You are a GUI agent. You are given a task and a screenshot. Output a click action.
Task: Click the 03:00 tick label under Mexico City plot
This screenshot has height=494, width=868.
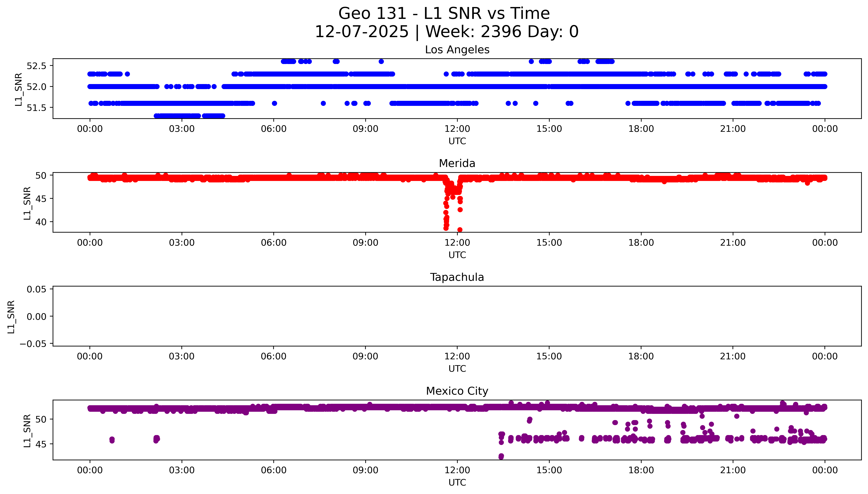[x=182, y=470]
